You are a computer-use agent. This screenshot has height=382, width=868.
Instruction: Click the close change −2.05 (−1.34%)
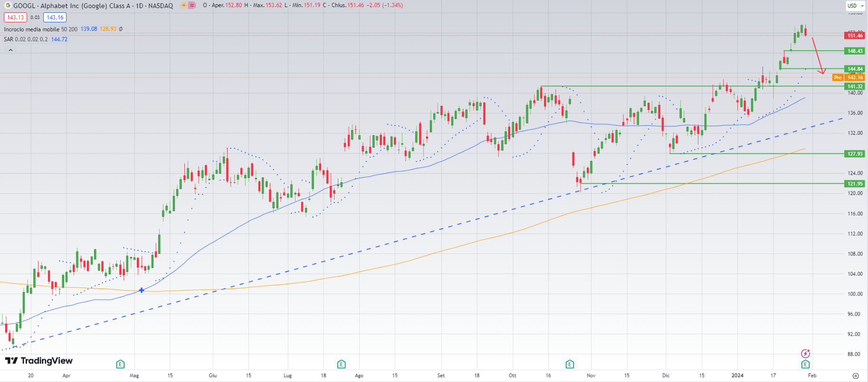tap(385, 5)
